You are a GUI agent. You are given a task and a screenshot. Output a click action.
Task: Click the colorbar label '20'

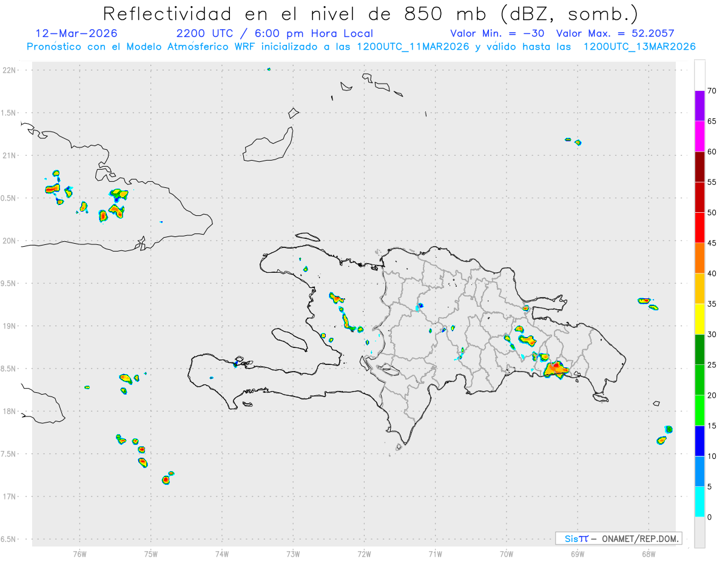pyautogui.click(x=712, y=395)
